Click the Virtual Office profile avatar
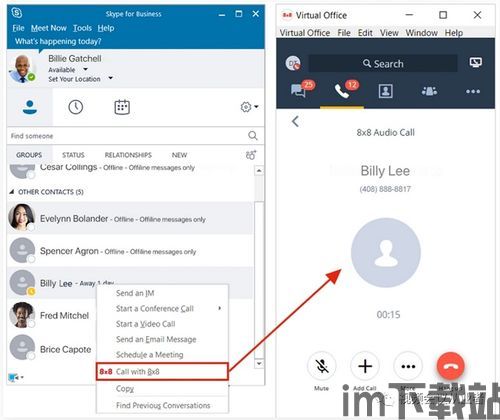The height and width of the screenshot is (420, 500). (x=293, y=63)
